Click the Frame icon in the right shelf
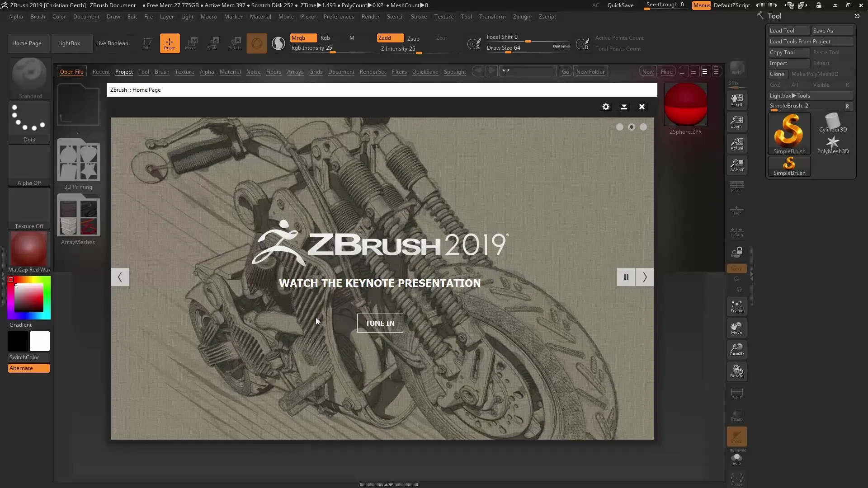Image resolution: width=868 pixels, height=488 pixels. click(x=736, y=306)
